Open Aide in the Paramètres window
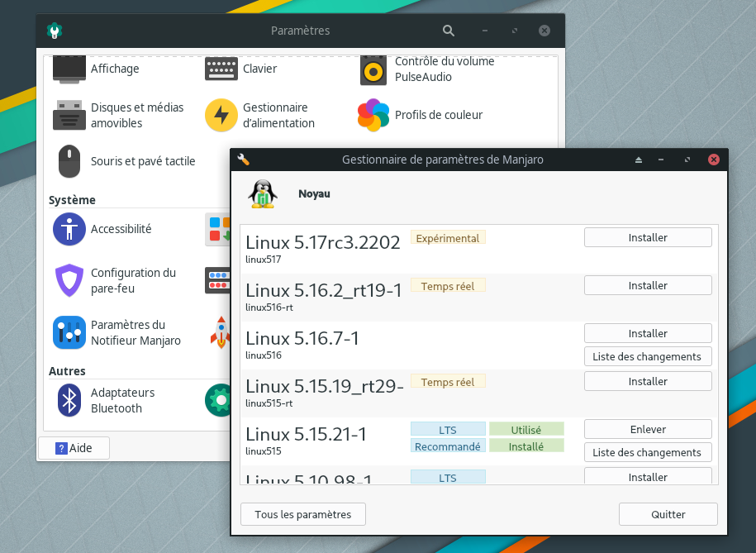This screenshot has height=553, width=756. pyautogui.click(x=74, y=448)
